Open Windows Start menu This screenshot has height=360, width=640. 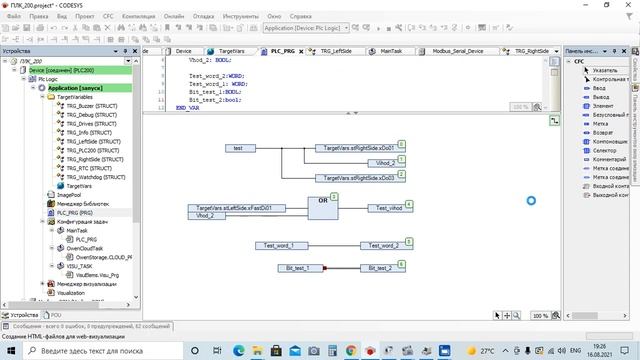11,351
